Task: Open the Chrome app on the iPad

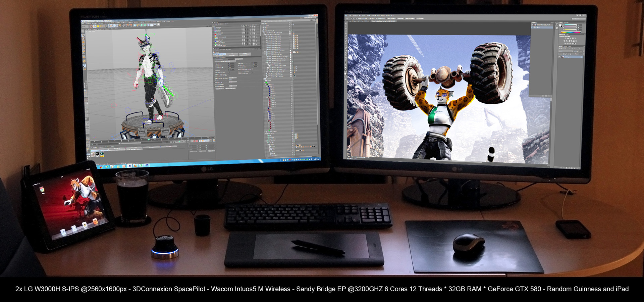Action: click(x=42, y=190)
